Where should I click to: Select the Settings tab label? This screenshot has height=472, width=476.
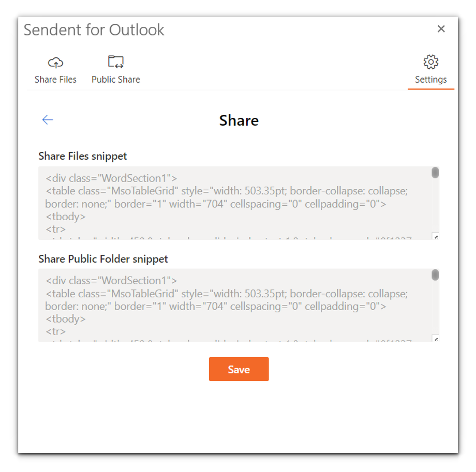click(430, 80)
